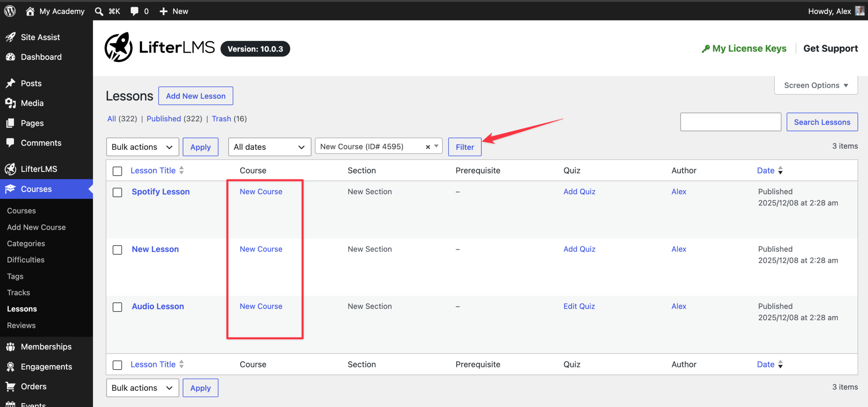This screenshot has height=407, width=868.
Task: Click the Memberships people icon
Action: click(x=11, y=347)
